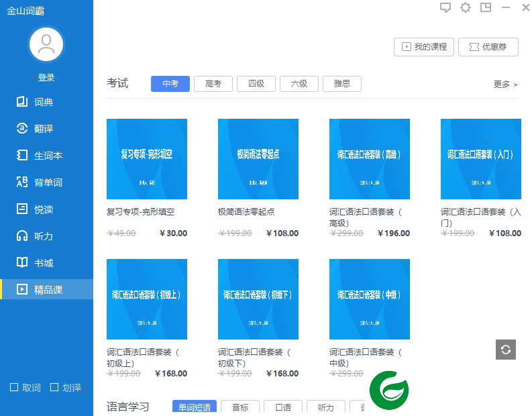
Task: Select the 中考 exam tab
Action: (170, 84)
